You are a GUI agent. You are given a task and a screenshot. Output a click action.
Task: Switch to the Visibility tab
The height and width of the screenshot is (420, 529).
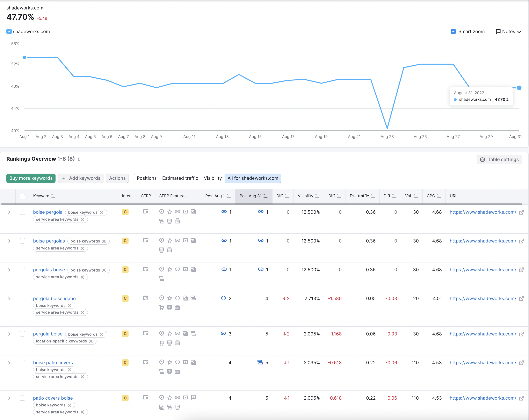pyautogui.click(x=212, y=178)
